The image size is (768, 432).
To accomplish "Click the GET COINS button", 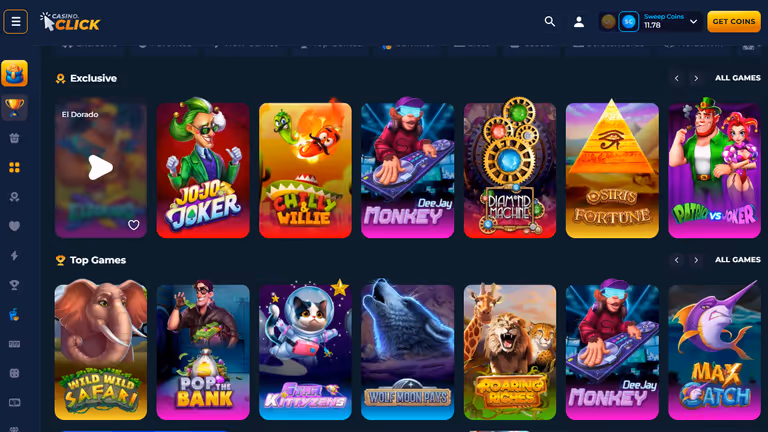I will (x=734, y=22).
